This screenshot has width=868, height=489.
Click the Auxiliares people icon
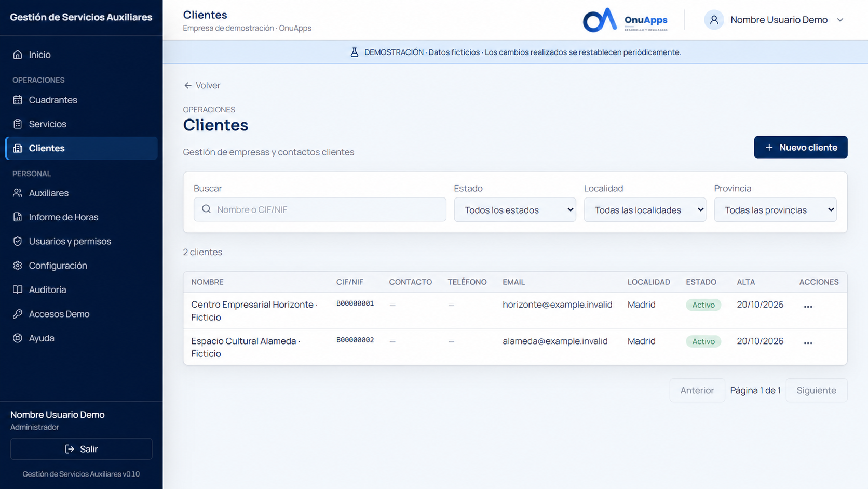click(x=18, y=193)
